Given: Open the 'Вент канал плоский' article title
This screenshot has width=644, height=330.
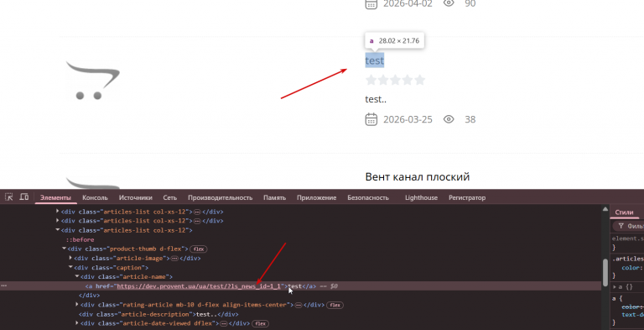Looking at the screenshot, I should point(418,177).
